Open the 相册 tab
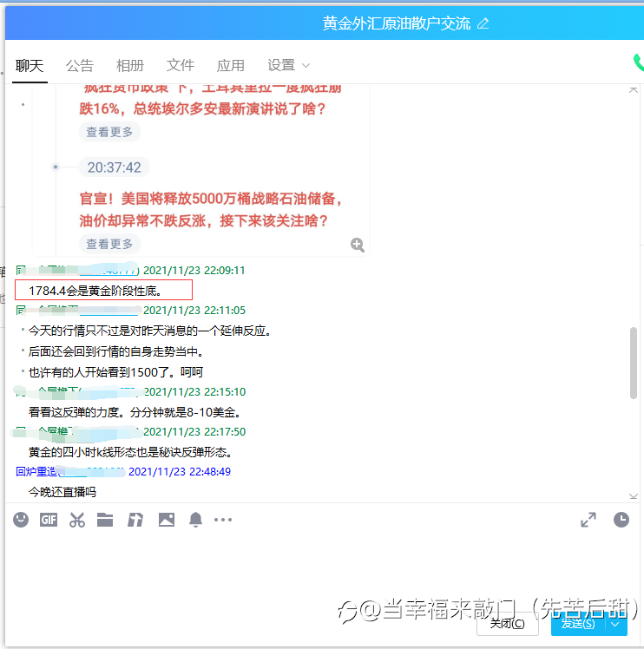 click(x=129, y=65)
